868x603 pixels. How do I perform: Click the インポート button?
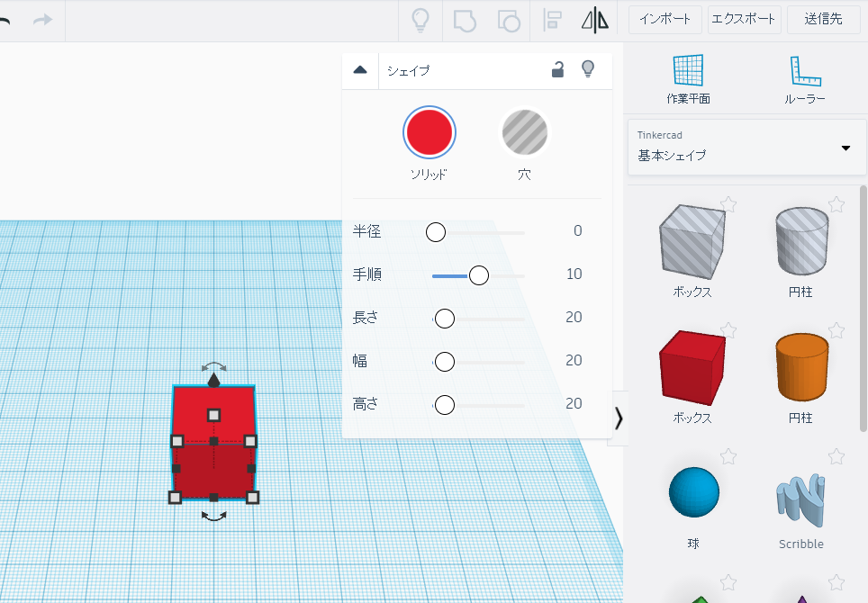pyautogui.click(x=665, y=20)
